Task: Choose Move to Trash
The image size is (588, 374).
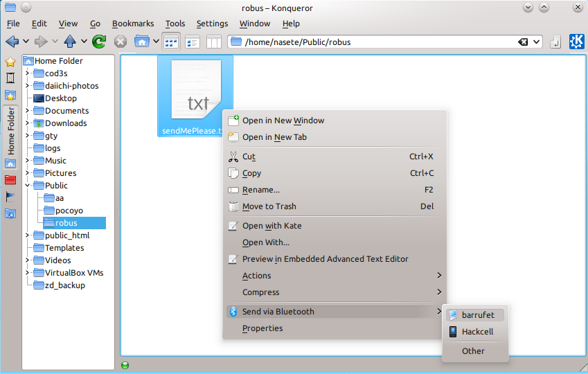Action: (x=334, y=206)
